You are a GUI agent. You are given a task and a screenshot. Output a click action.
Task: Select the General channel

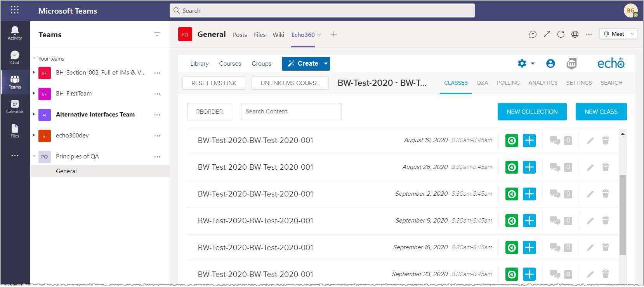pos(100,171)
